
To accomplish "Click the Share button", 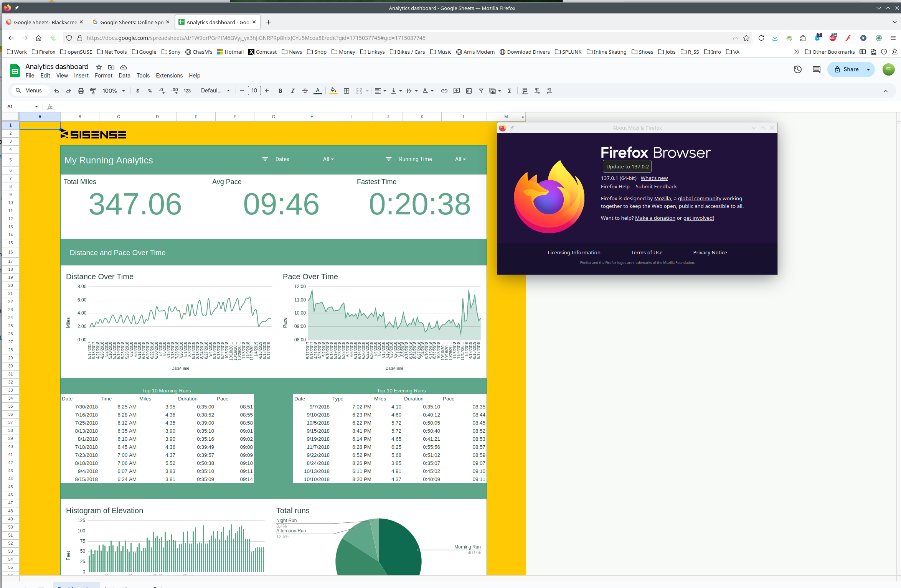I will pos(846,69).
